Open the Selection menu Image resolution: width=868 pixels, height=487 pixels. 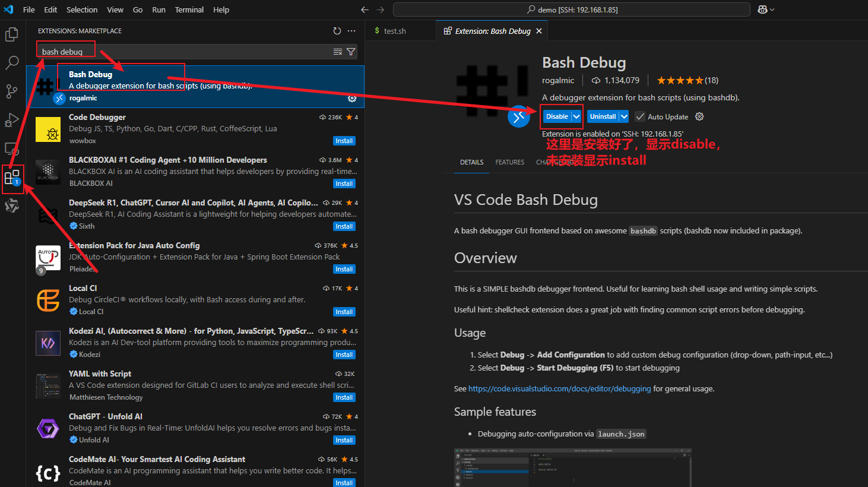tap(82, 10)
